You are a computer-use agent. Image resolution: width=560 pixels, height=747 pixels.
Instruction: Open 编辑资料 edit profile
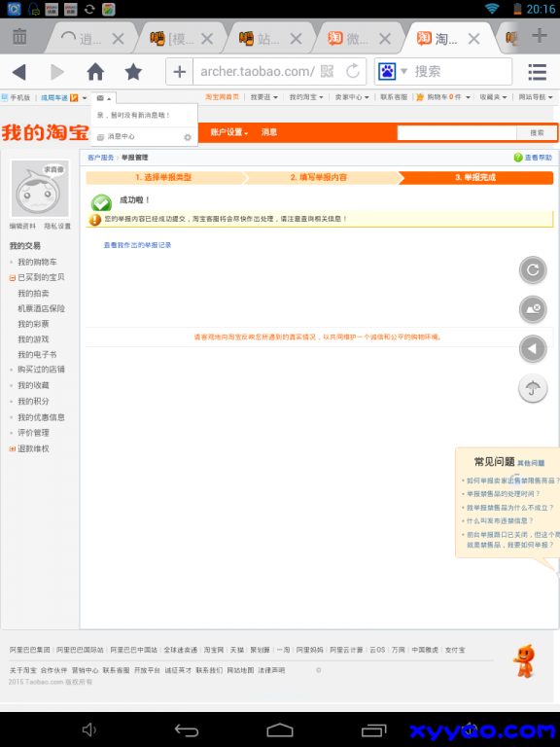pos(22,227)
